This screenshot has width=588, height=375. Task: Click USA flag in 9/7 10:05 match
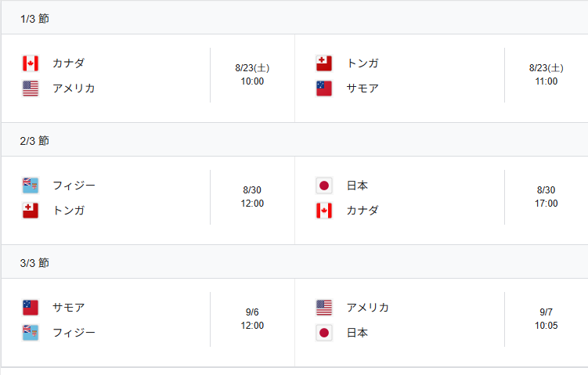point(324,308)
